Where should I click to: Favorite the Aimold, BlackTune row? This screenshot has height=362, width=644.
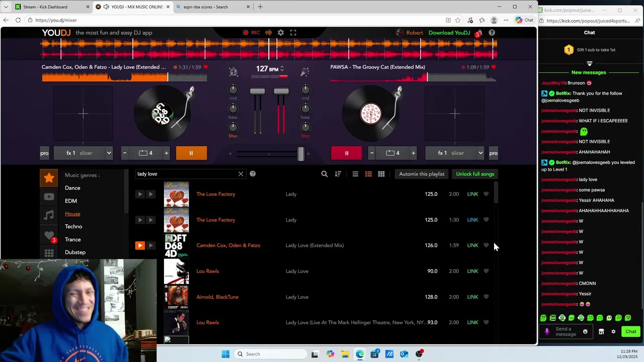point(486,297)
